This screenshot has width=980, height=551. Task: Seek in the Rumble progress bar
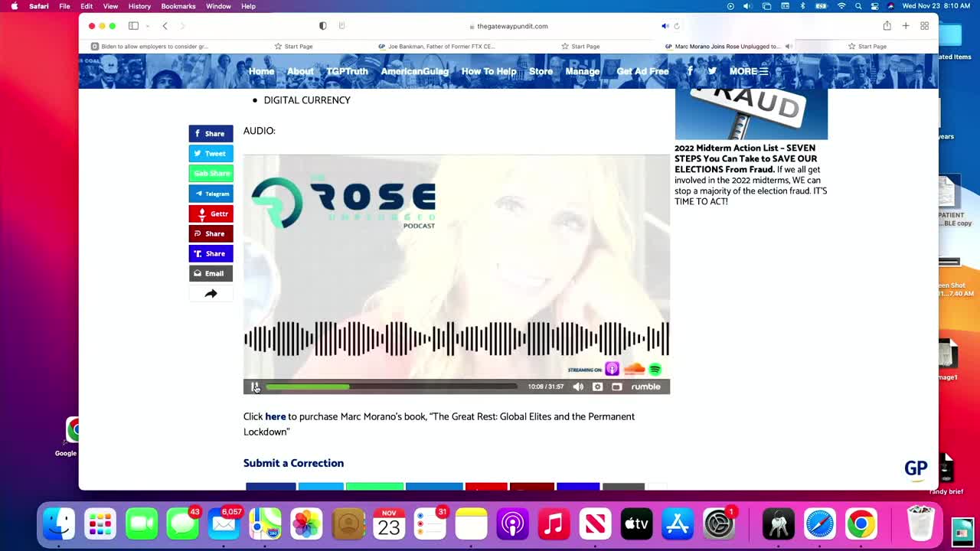point(391,386)
